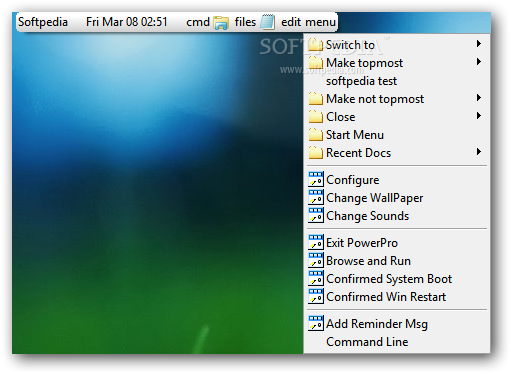
Task: Choose Configure from the menu
Action: point(397,180)
